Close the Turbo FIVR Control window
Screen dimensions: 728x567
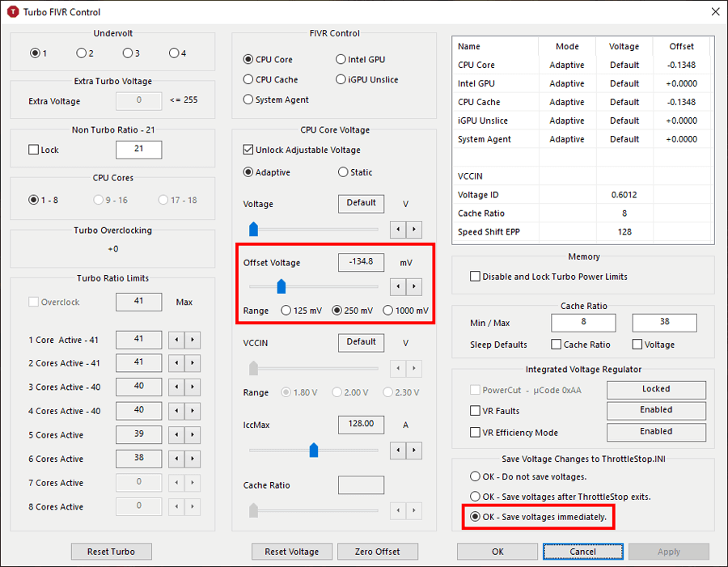716,11
